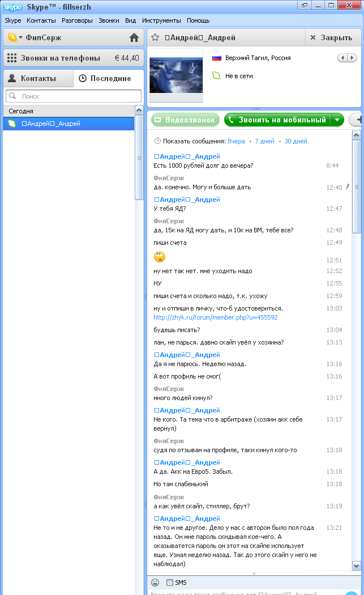Show messages from Вчера
Screen dimensions: 364x595
(236, 141)
